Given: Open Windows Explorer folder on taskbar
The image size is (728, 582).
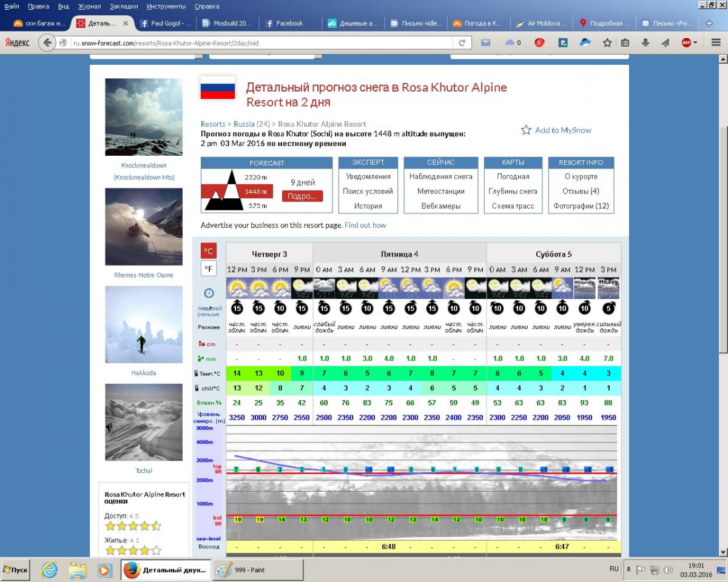Looking at the screenshot, I should (77, 570).
